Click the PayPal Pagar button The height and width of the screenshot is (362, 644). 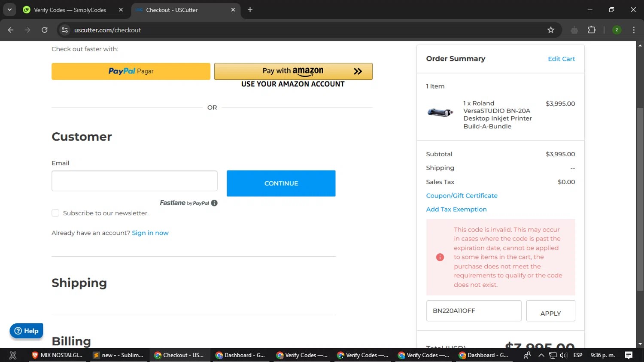pyautogui.click(x=131, y=71)
